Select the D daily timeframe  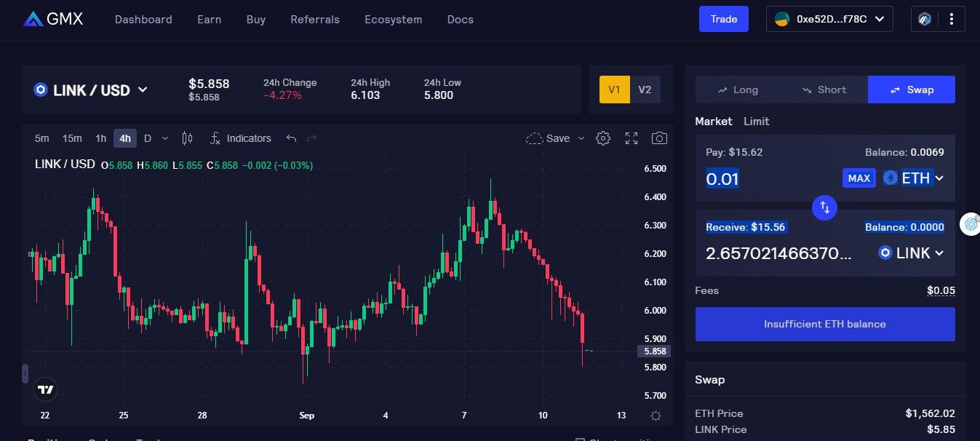(148, 138)
